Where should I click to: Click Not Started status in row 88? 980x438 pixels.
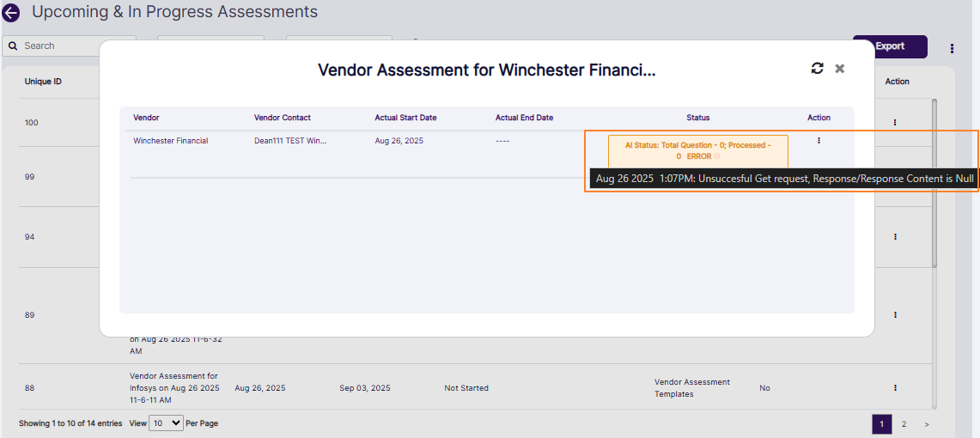pyautogui.click(x=466, y=388)
